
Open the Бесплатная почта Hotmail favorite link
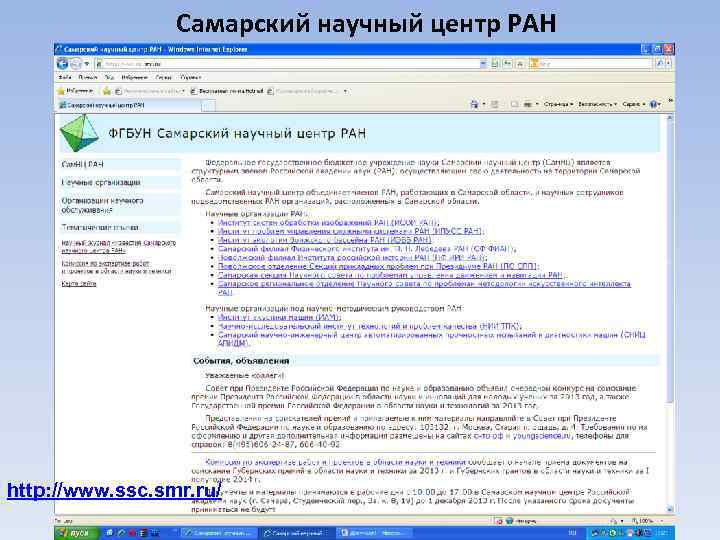click(x=227, y=91)
